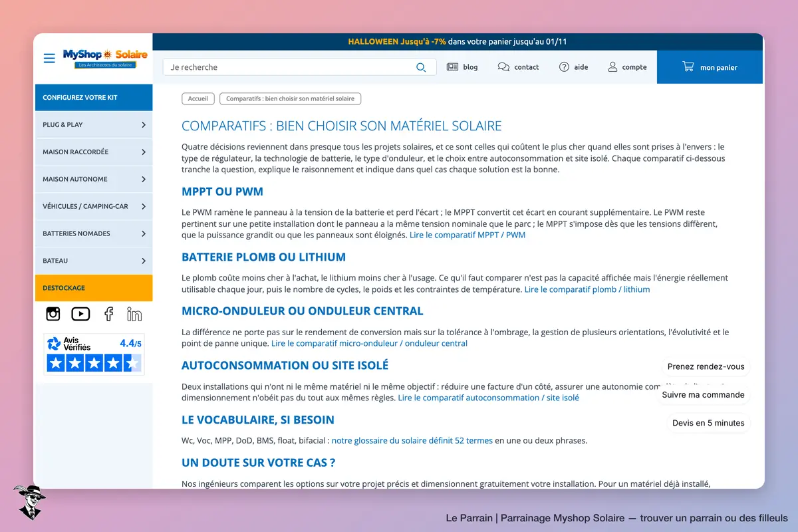Open the YouTube icon

pos(80,314)
